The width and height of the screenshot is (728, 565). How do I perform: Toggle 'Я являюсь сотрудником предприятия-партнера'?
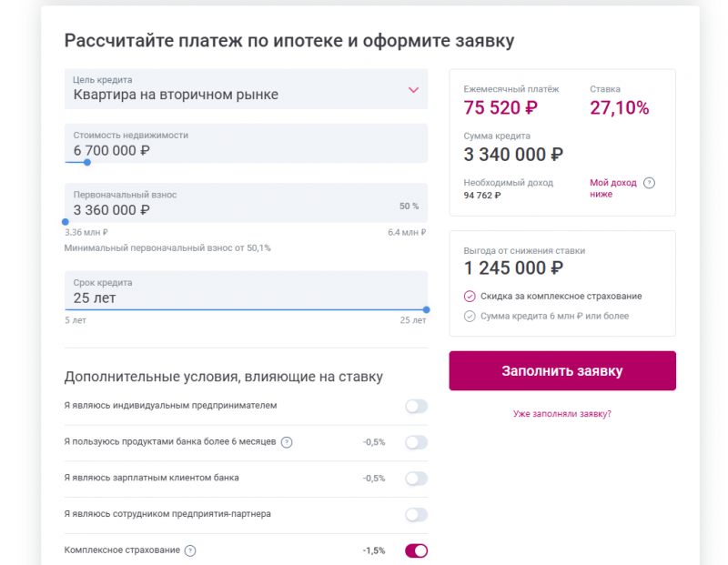click(415, 514)
